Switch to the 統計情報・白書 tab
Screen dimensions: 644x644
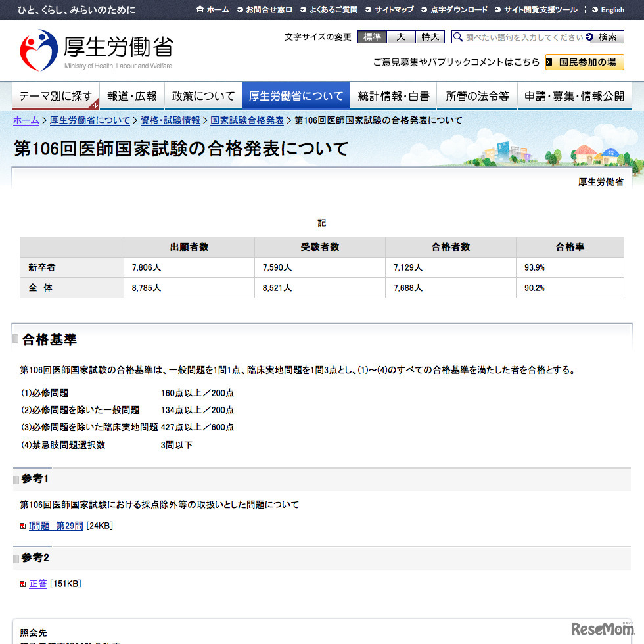pyautogui.click(x=393, y=95)
